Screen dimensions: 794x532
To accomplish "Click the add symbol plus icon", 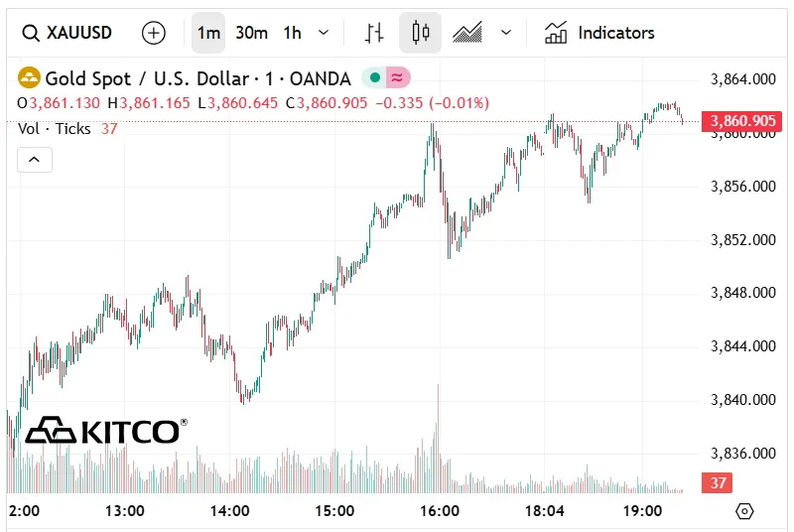I will [x=154, y=33].
